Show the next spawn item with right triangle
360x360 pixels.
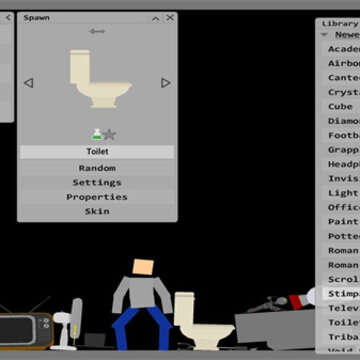[166, 83]
